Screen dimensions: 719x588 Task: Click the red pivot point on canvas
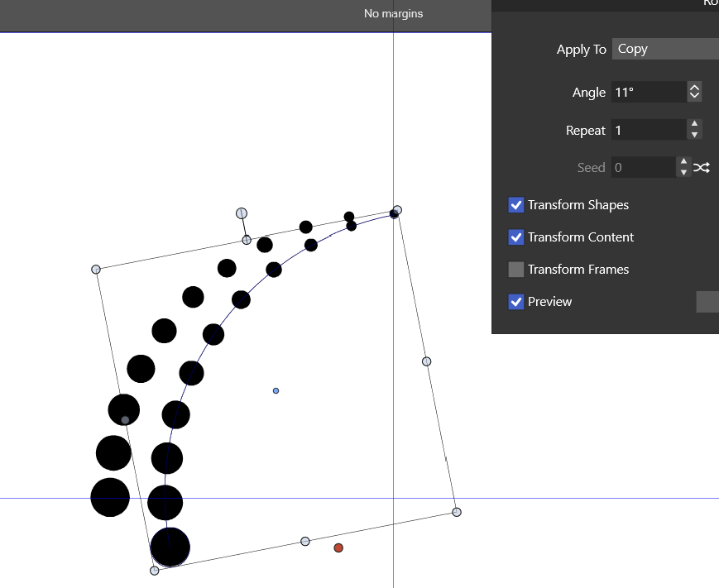[338, 547]
